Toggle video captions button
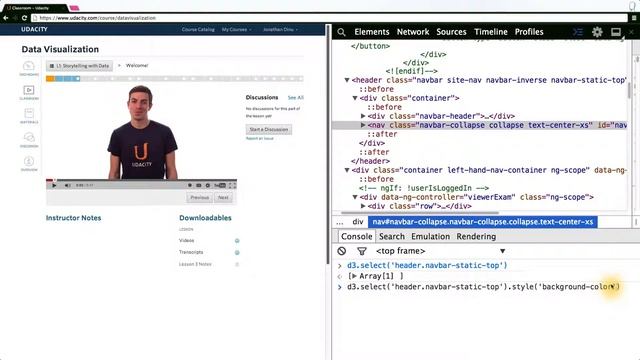Viewport: 640px width, 360px height. 199,185
